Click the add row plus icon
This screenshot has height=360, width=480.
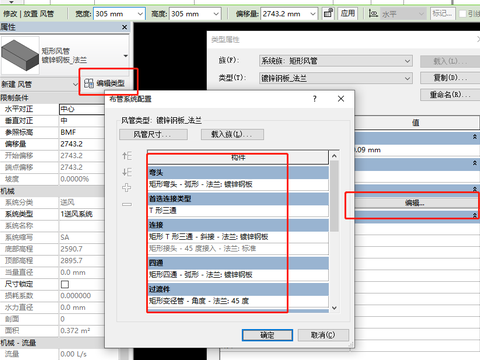click(x=127, y=187)
